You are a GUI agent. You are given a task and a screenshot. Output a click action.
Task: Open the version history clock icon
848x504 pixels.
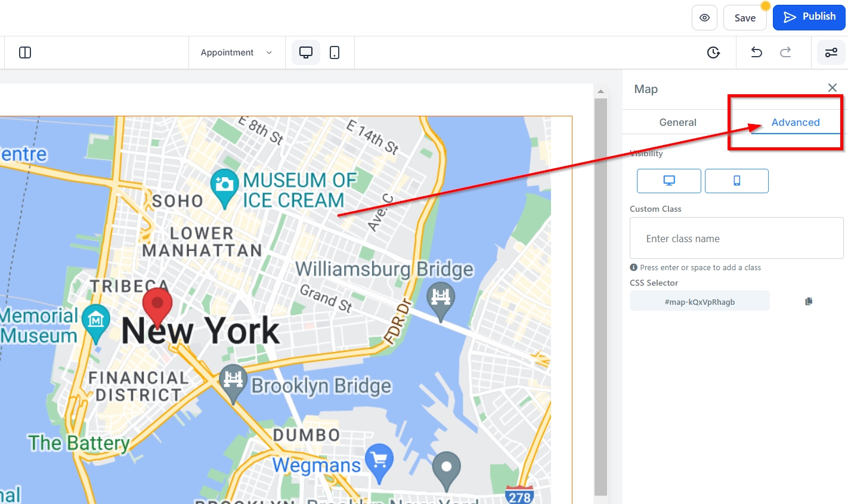point(713,52)
